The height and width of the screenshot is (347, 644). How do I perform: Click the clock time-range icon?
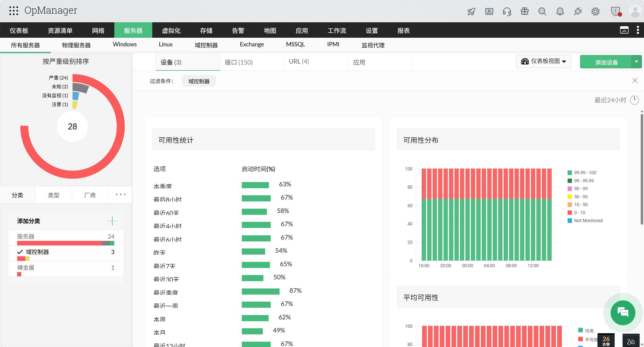(634, 100)
